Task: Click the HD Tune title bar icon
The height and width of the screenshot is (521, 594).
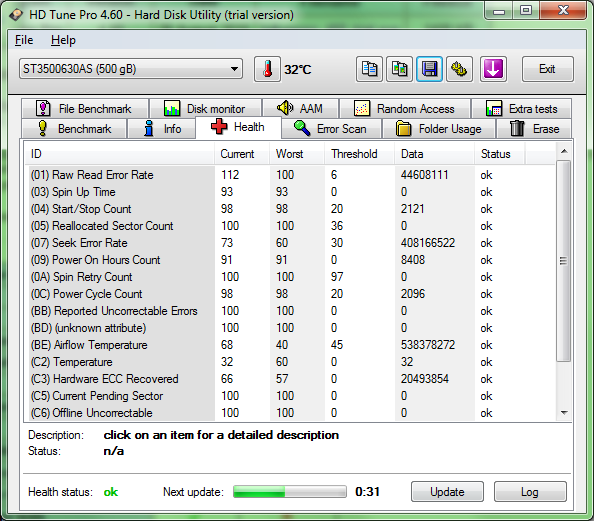Action: coord(16,15)
